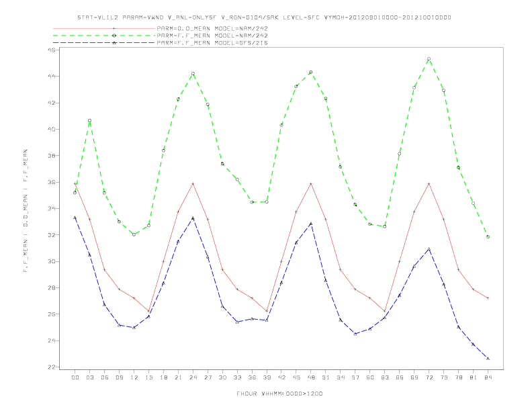Viewport: 532px width, 411px height.
Task: Select red observed data point at hour 09
Action: tap(119, 289)
